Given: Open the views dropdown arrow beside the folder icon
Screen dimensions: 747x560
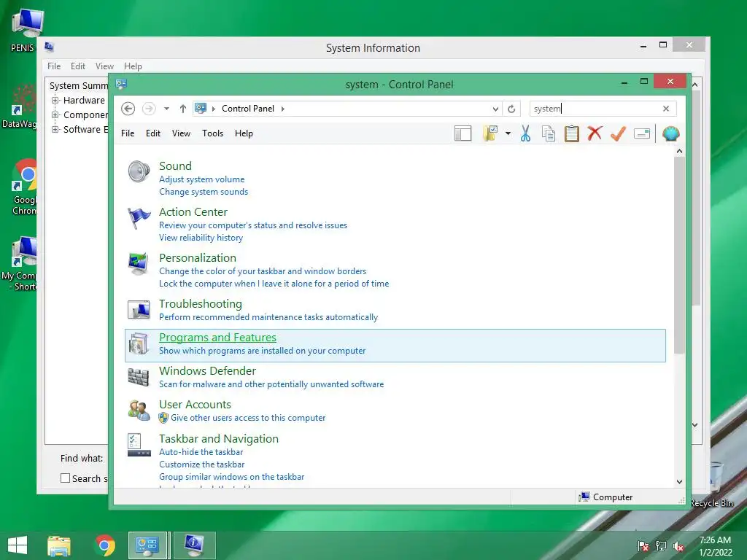Looking at the screenshot, I should tap(508, 134).
